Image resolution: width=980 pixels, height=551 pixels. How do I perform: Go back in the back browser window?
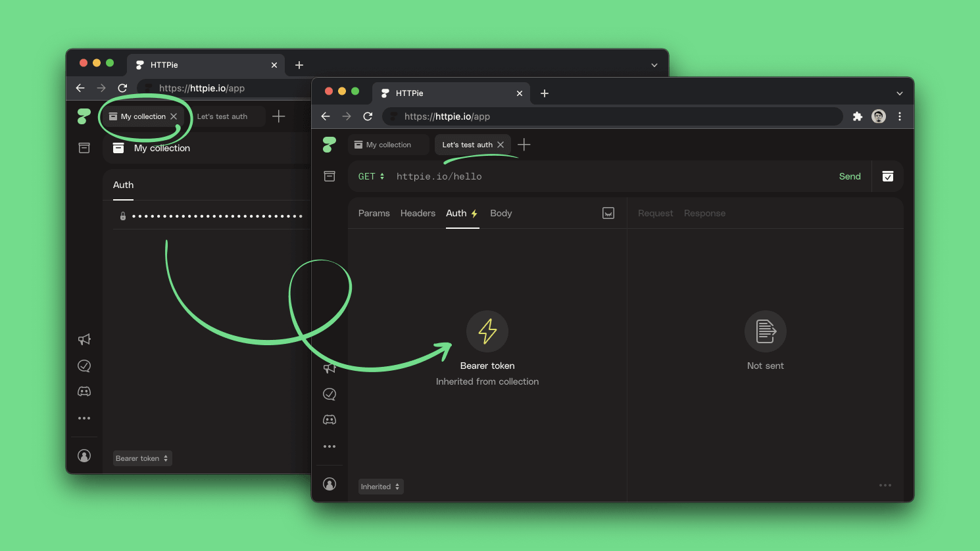pyautogui.click(x=80, y=88)
